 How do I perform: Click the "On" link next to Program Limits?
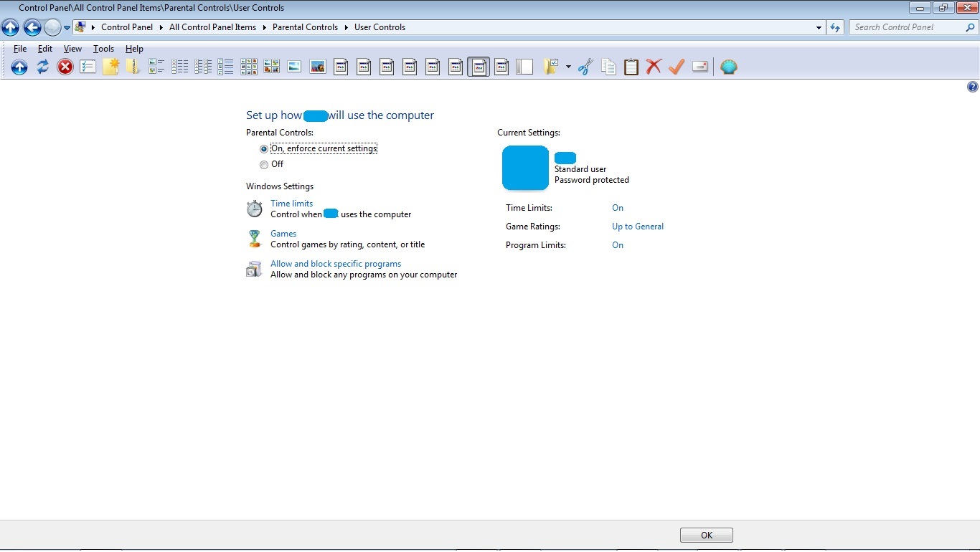point(618,245)
